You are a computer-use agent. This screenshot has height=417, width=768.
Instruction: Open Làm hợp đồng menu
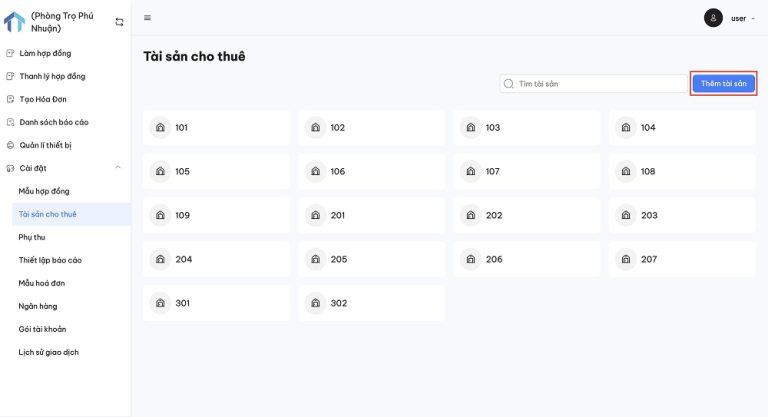pyautogui.click(x=45, y=53)
